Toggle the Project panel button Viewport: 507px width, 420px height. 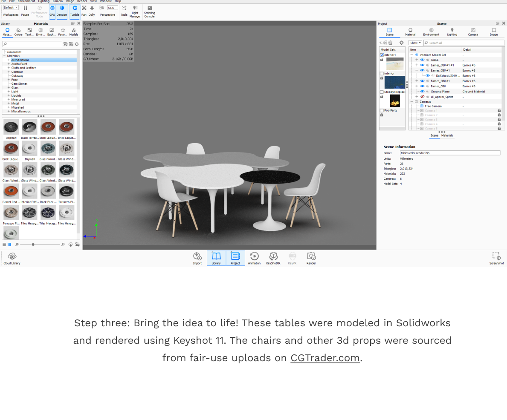235,259
